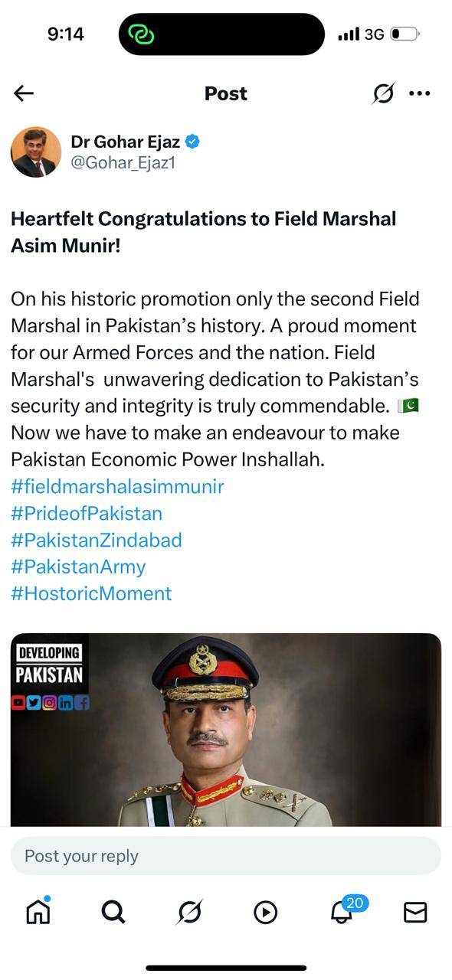Open the Messages envelope tab
The image size is (452, 980).
pyautogui.click(x=415, y=912)
